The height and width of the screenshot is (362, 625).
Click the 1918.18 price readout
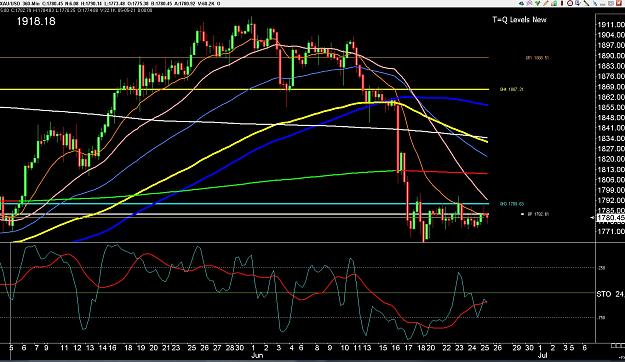[36, 22]
